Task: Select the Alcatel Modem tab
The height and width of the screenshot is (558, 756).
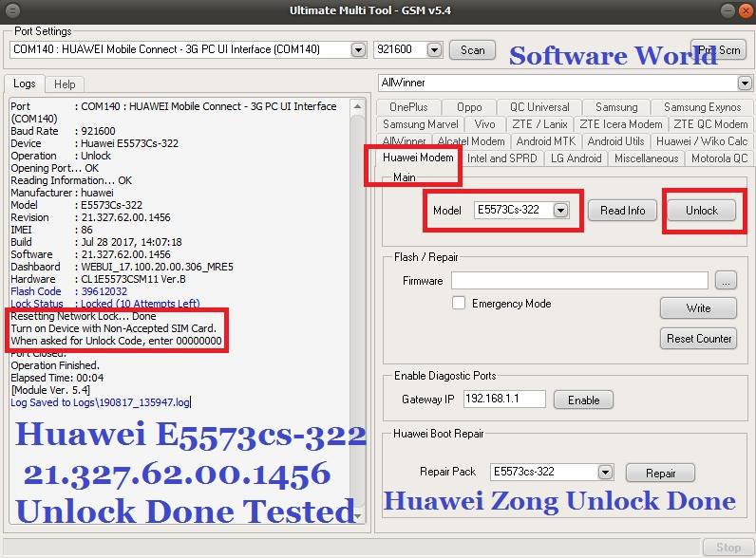Action: click(471, 141)
